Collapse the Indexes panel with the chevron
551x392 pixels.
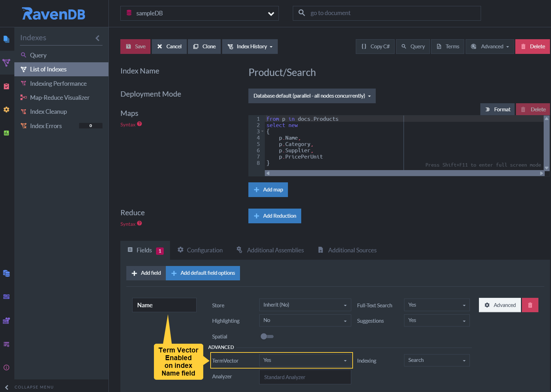coord(98,38)
